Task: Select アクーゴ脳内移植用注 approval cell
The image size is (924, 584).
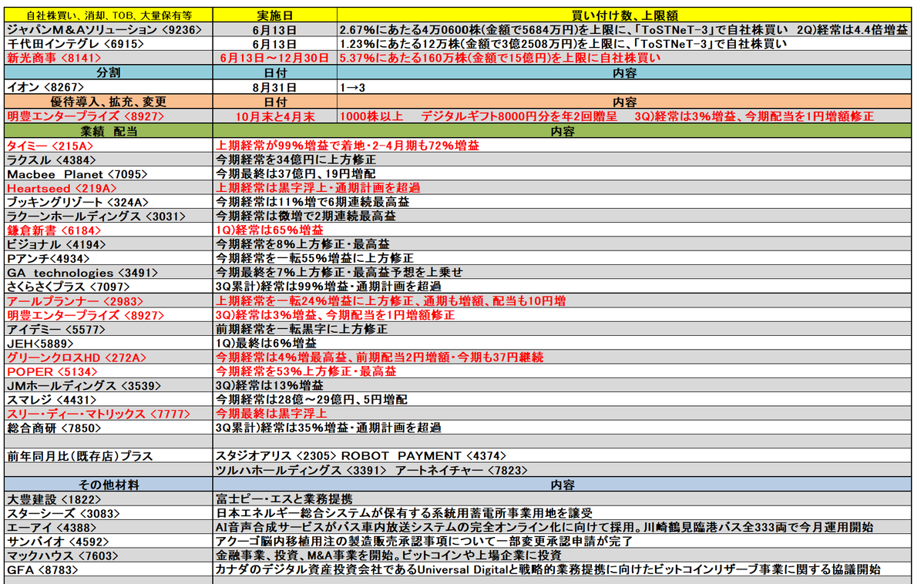Action: [562, 542]
